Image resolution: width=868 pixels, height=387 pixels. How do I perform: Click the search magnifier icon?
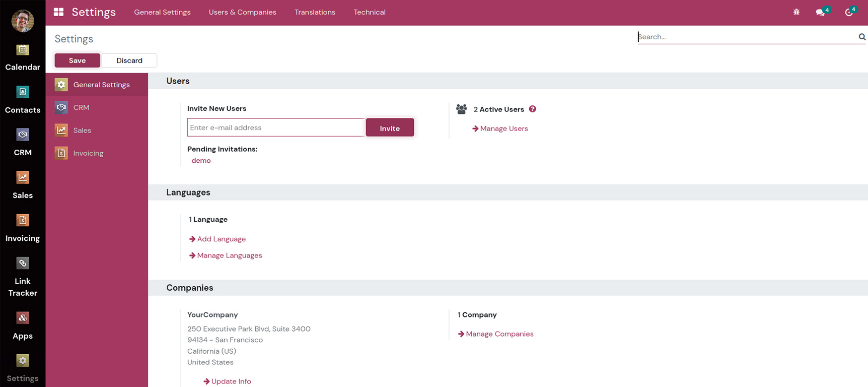pos(862,37)
